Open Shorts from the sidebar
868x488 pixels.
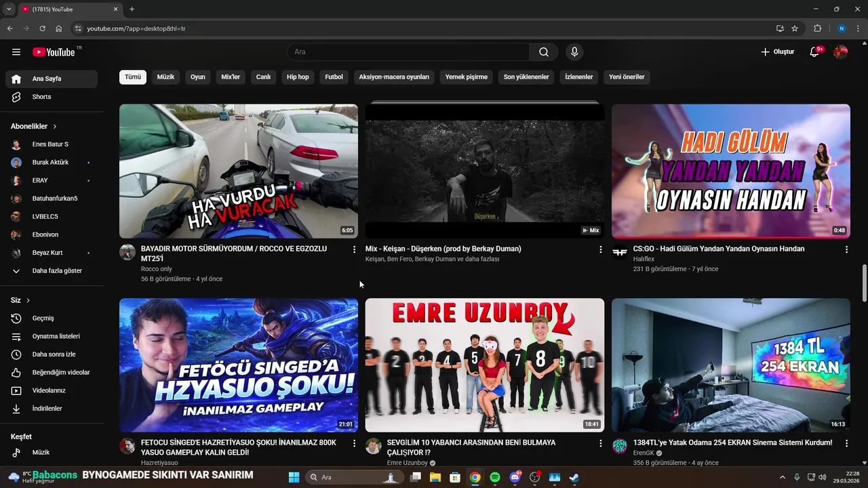tap(52, 97)
